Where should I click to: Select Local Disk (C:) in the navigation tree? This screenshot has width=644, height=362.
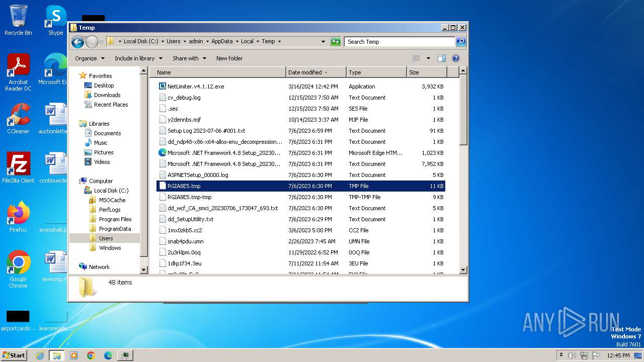pyautogui.click(x=111, y=191)
